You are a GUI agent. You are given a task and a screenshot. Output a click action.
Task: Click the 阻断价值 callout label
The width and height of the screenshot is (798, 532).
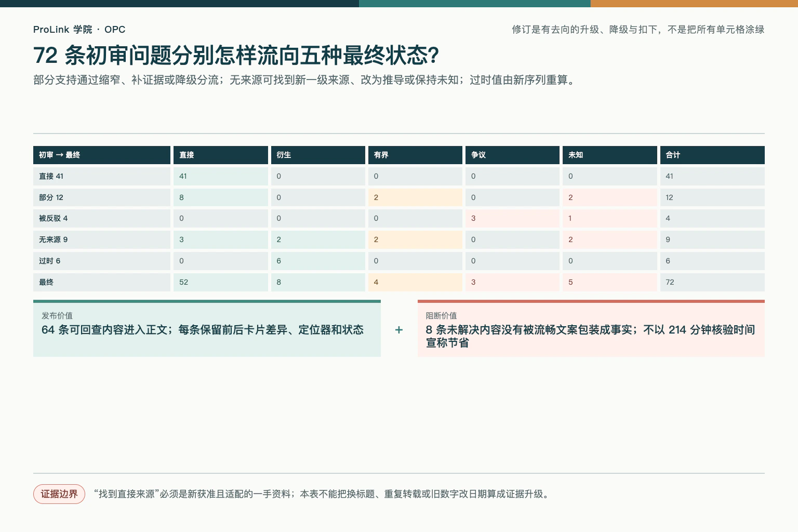click(x=441, y=316)
